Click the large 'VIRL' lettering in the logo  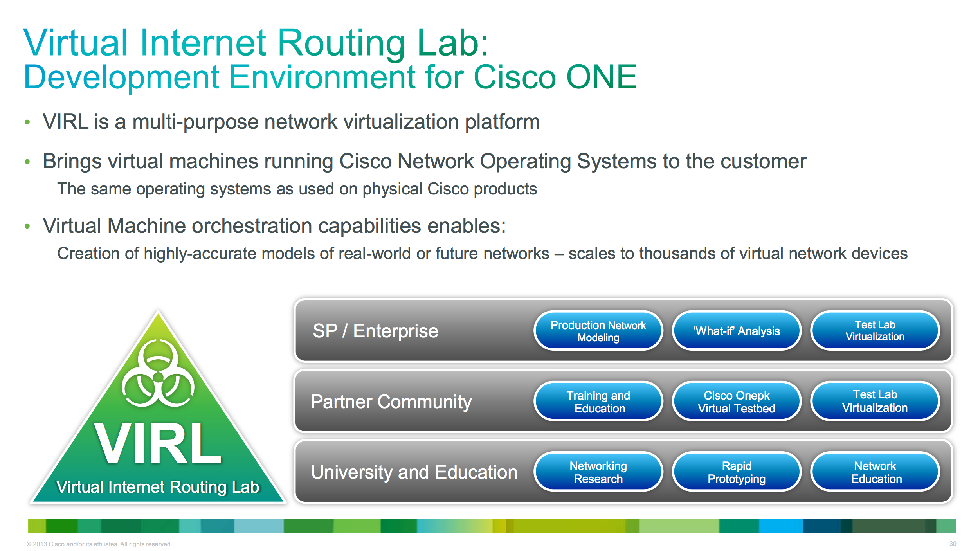(x=158, y=444)
